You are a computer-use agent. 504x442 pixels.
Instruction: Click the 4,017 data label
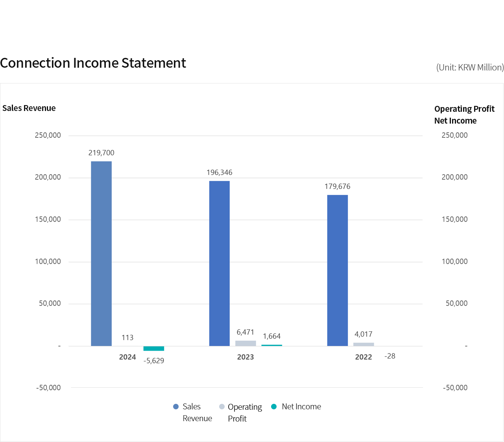(x=364, y=334)
